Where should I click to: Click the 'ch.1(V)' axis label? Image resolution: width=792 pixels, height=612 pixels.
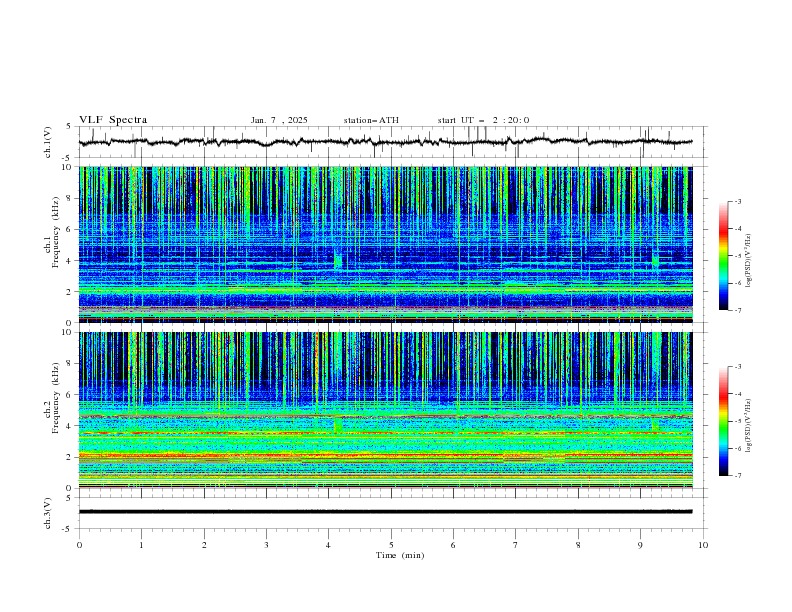click(x=48, y=142)
